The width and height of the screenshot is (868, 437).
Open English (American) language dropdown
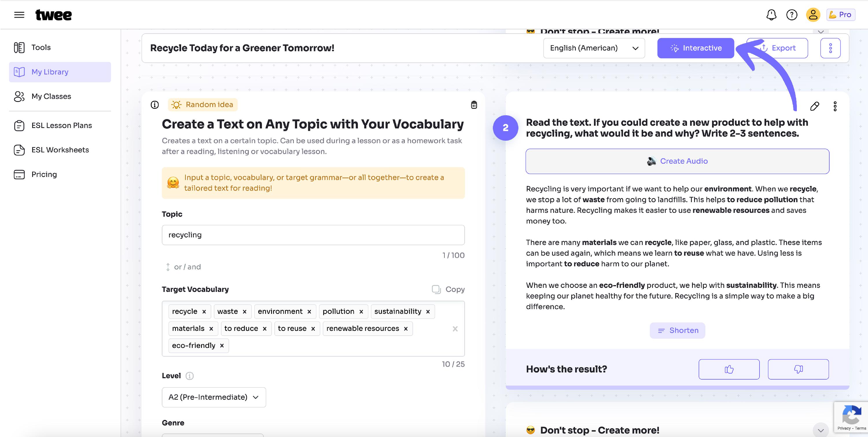click(594, 48)
